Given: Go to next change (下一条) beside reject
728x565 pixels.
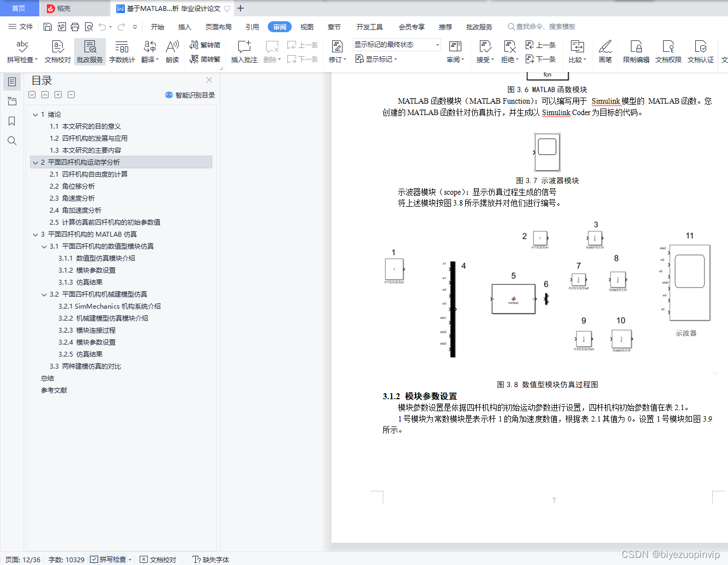Looking at the screenshot, I should coord(540,59).
